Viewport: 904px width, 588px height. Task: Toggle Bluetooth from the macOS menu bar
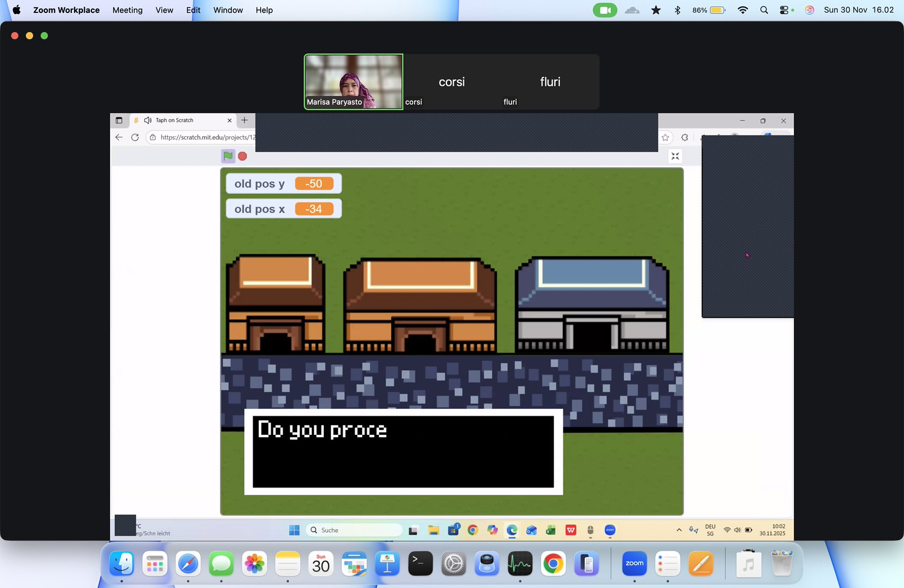[677, 10]
